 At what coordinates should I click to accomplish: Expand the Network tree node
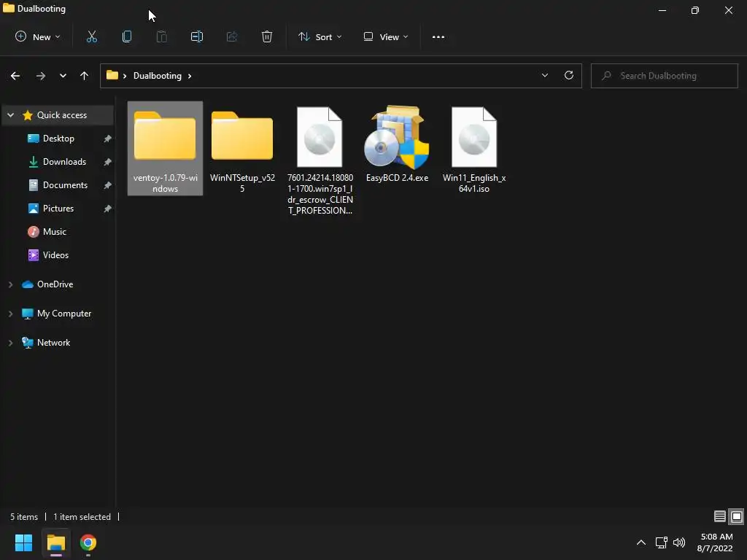point(10,343)
